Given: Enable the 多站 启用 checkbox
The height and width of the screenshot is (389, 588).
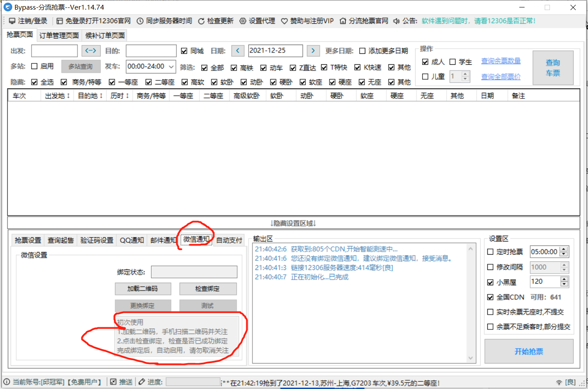Looking at the screenshot, I should pos(34,67).
